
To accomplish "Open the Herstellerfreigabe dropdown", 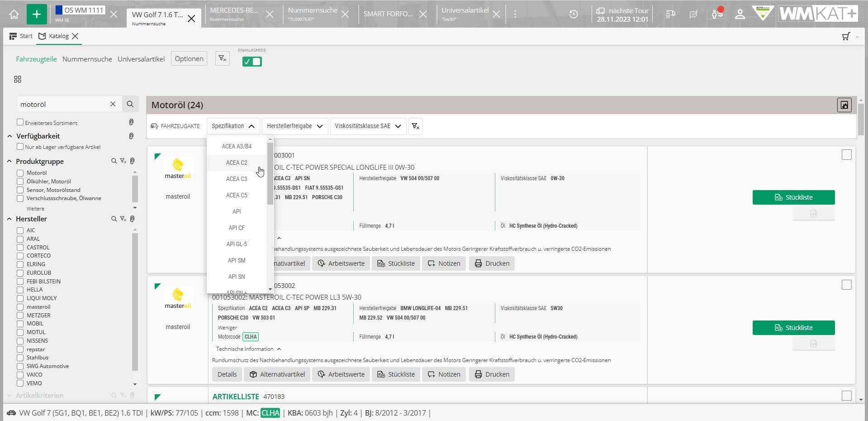I will pyautogui.click(x=295, y=126).
